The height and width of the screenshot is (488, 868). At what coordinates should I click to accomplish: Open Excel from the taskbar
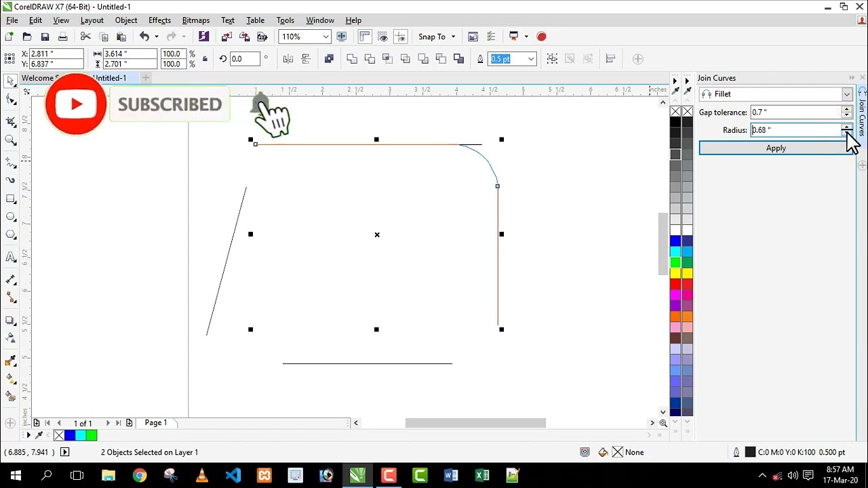point(482,476)
